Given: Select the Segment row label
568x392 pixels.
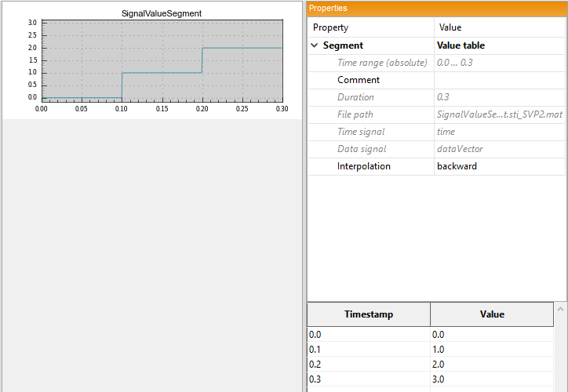Looking at the screenshot, I should pos(343,45).
